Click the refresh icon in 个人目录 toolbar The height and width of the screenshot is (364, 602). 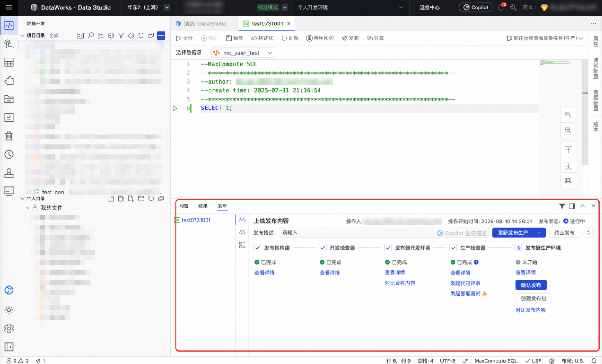click(151, 199)
